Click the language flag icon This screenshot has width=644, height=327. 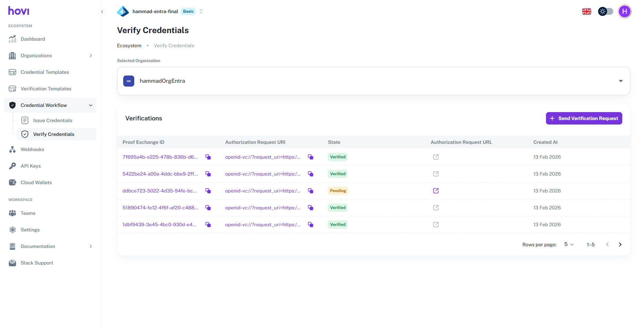click(586, 11)
